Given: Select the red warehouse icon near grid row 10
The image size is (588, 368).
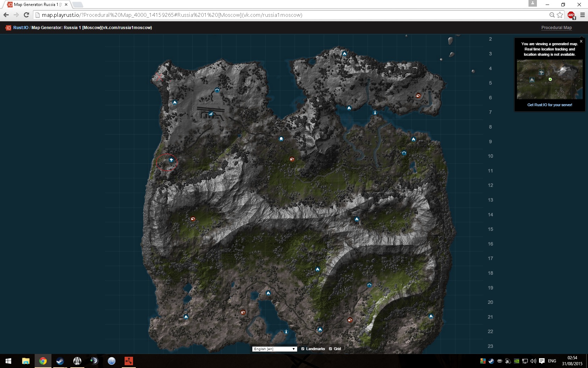Looking at the screenshot, I should 292,159.
